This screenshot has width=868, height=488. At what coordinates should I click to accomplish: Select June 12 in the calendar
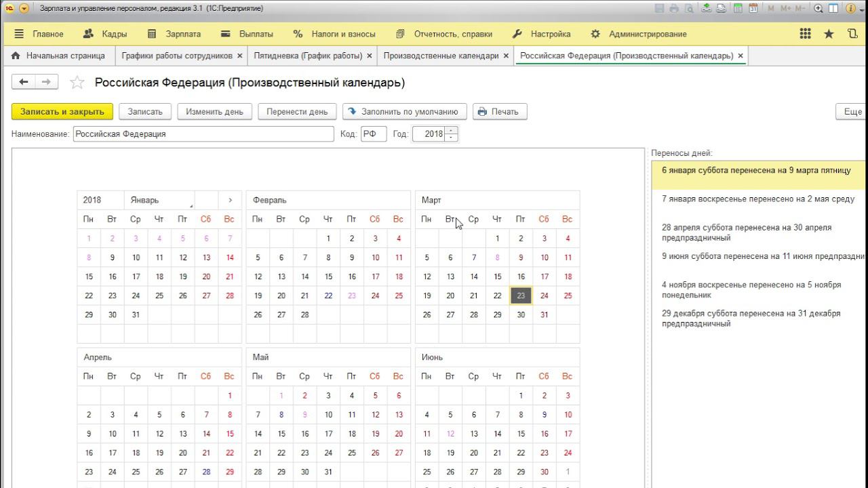pyautogui.click(x=450, y=434)
